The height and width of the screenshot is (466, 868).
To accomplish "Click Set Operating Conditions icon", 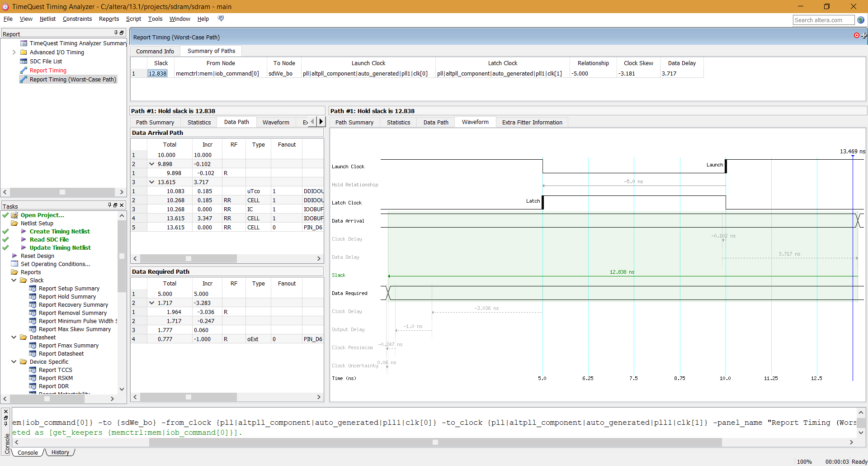I will pos(14,264).
